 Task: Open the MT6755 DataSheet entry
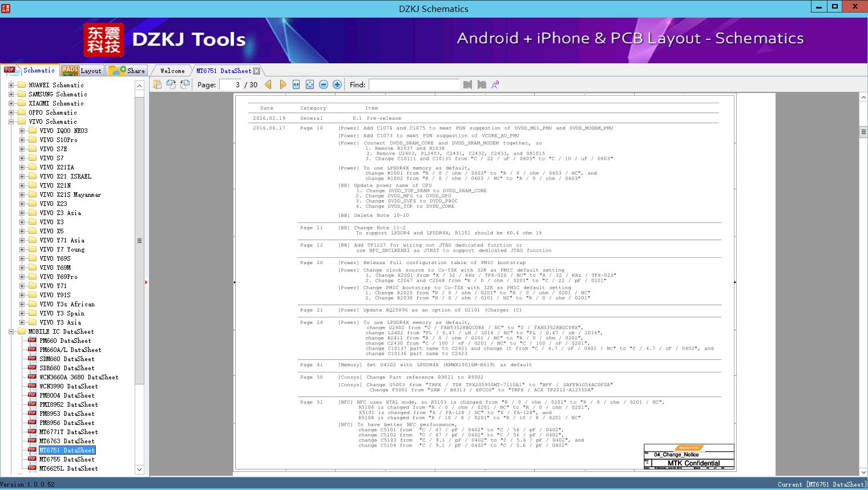point(67,459)
